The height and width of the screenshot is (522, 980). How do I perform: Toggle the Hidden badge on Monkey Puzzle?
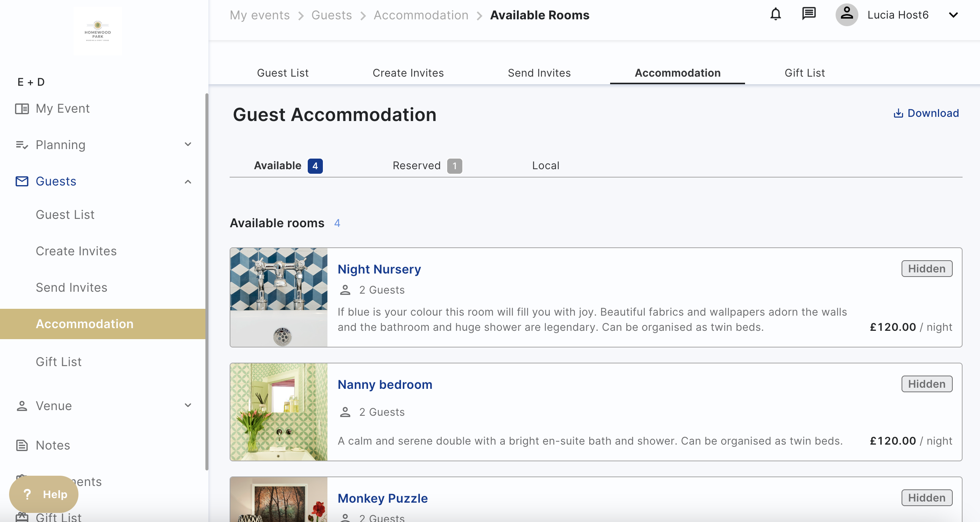(x=926, y=498)
